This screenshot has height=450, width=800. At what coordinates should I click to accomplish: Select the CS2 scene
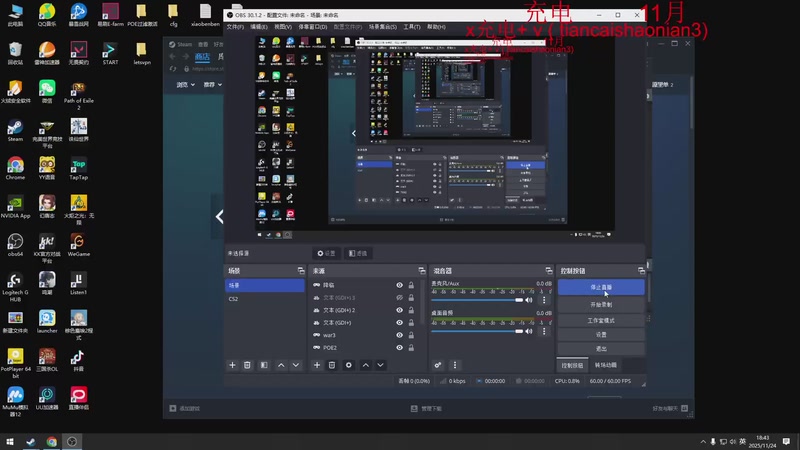coord(265,298)
